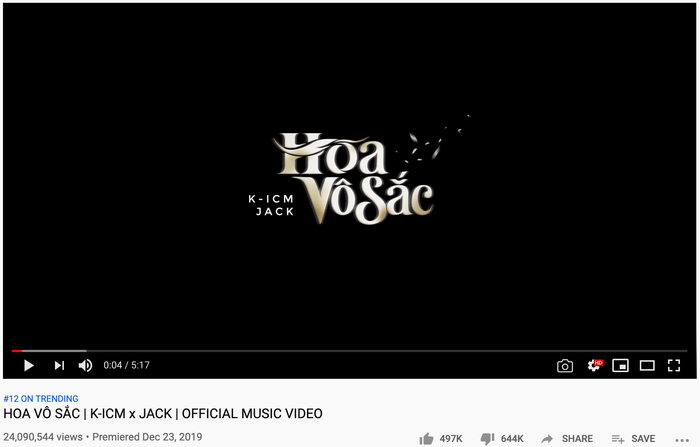Click the save to playlist icon
700x447 pixels.
pyautogui.click(x=618, y=439)
